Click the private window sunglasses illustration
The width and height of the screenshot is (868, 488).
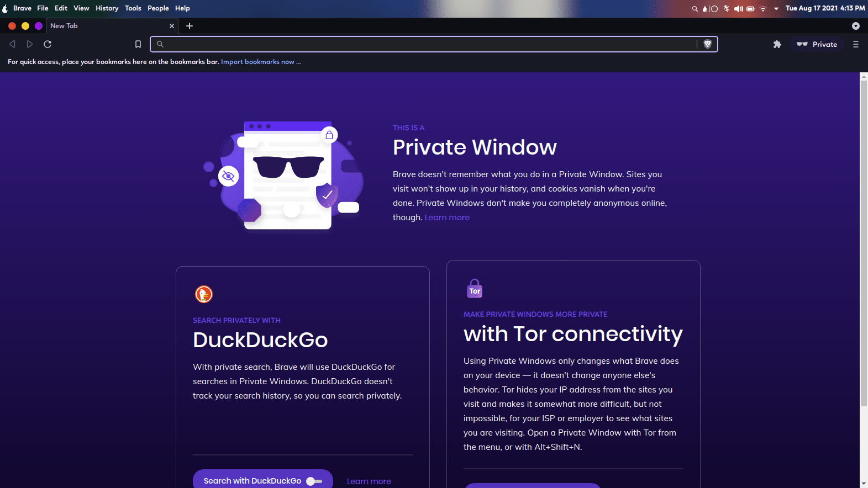click(x=283, y=176)
